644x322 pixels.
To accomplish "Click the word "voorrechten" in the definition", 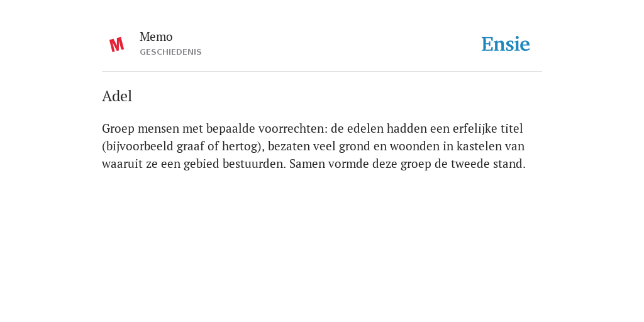I will [291, 129].
